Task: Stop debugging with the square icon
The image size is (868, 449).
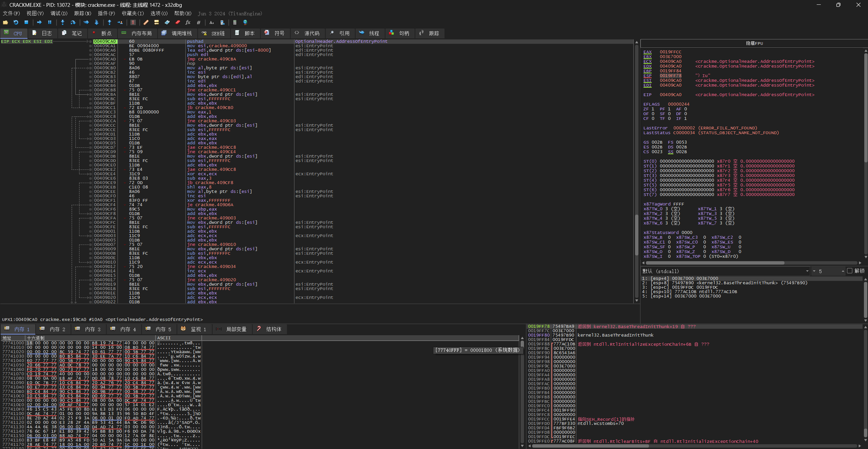Action: point(26,22)
